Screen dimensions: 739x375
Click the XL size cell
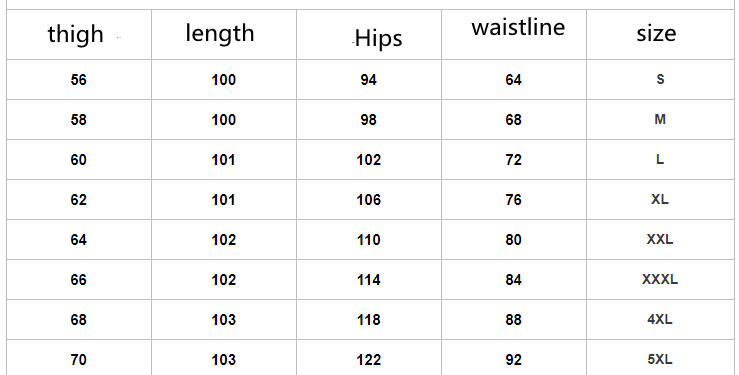(660, 200)
